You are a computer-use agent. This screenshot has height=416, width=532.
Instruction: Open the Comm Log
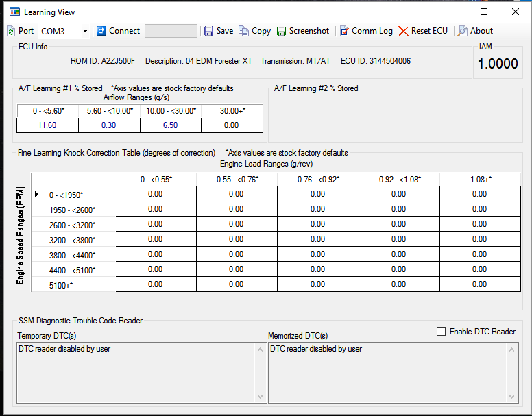coord(366,31)
